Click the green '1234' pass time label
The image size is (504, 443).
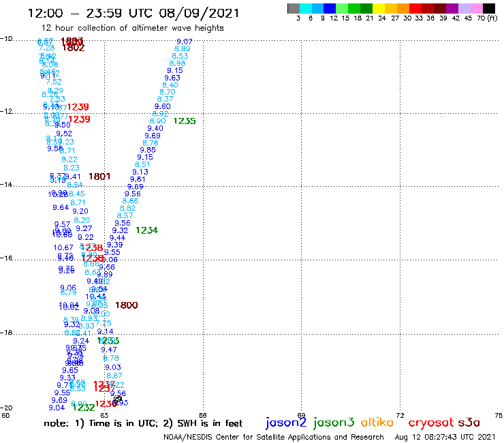146,230
